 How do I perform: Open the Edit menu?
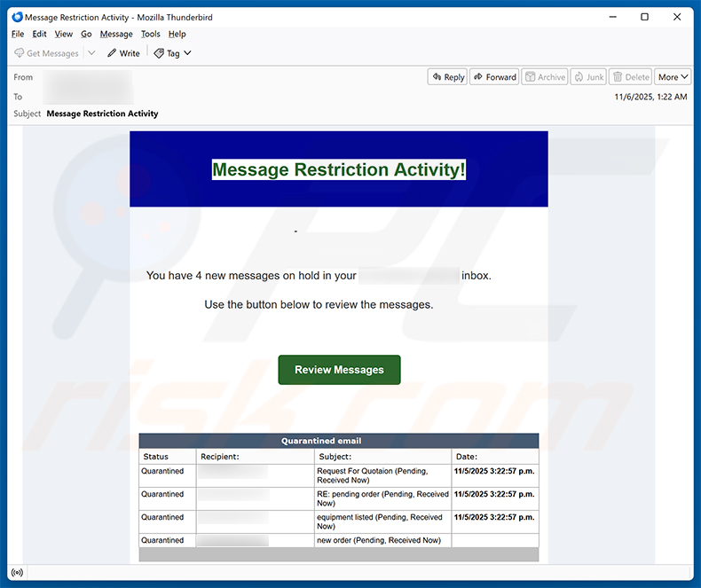(x=39, y=34)
